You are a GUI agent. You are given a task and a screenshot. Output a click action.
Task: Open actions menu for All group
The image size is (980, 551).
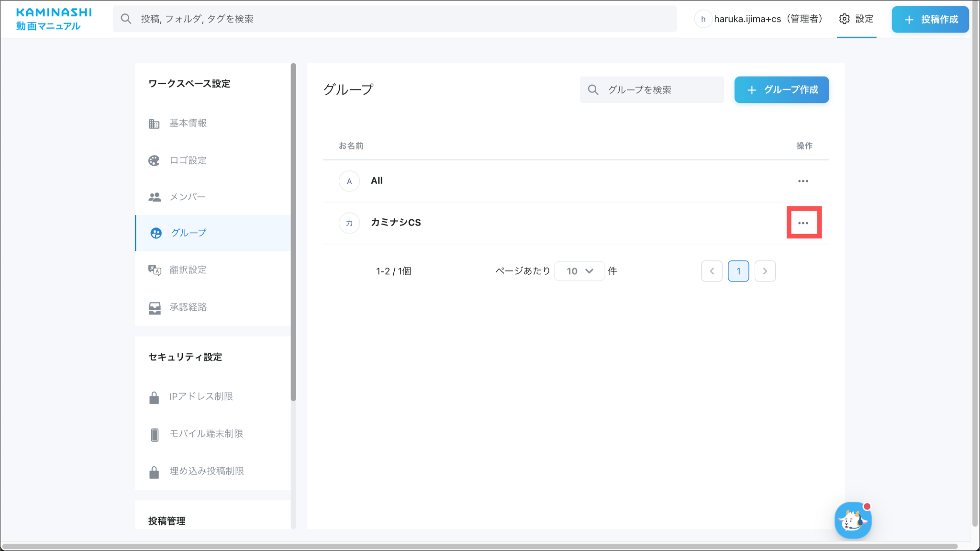(x=803, y=181)
